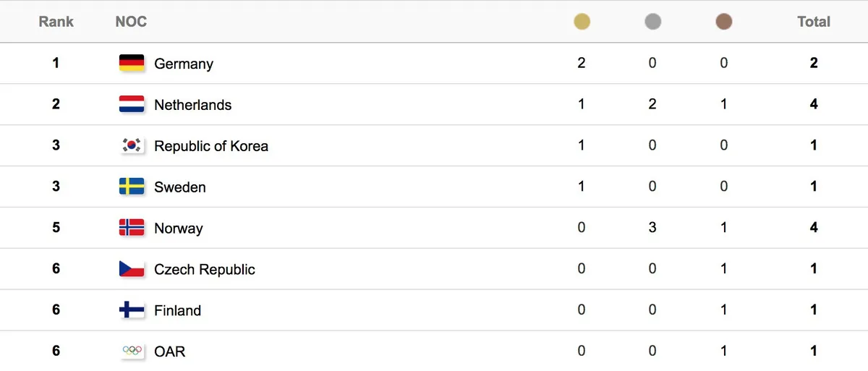Click the NOC column header
The height and width of the screenshot is (371, 868).
click(x=131, y=22)
